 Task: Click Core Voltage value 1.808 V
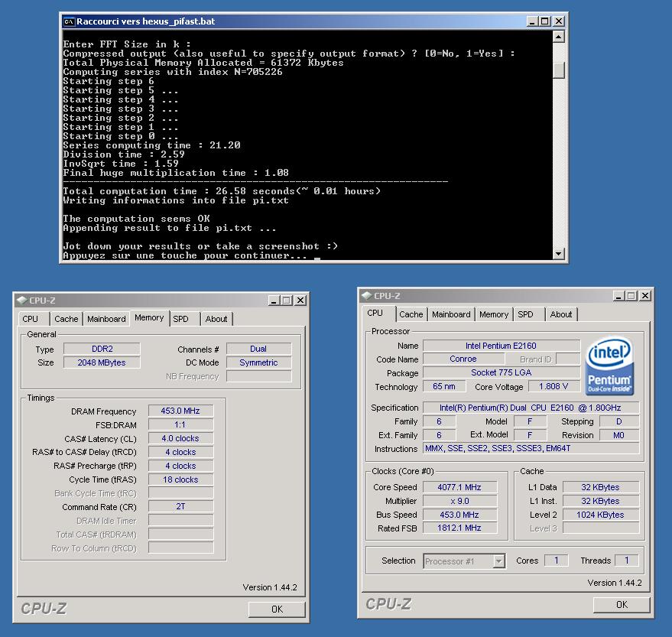[554, 386]
